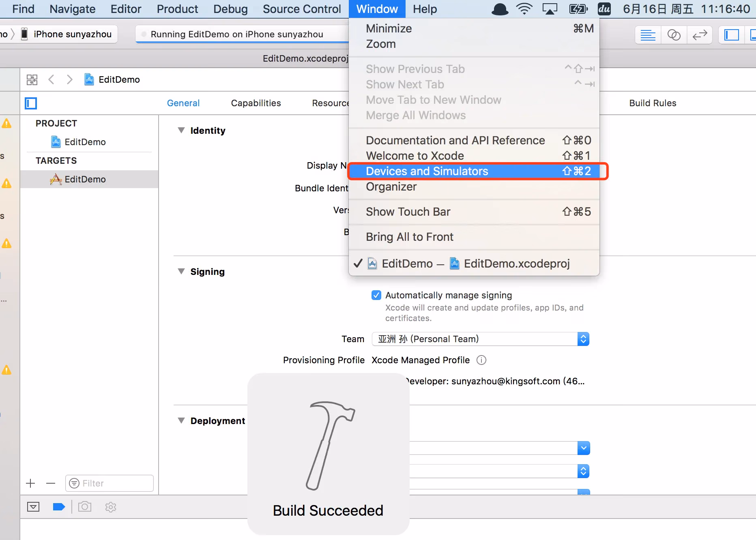The width and height of the screenshot is (756, 540).
Task: Uncheck Automatically manage signing
Action: (376, 295)
